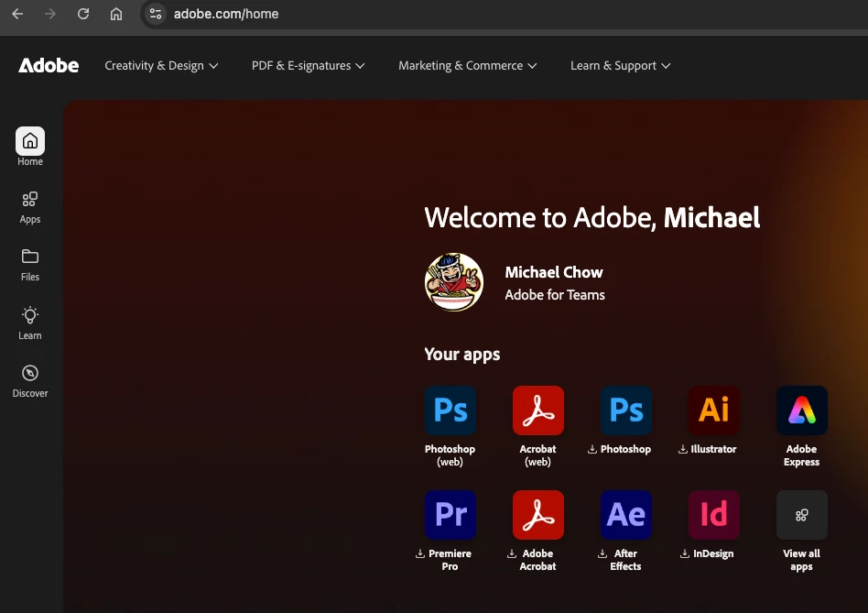Screen dimensions: 868x613
Task: Expand the Marketing & Commerce menu
Action: click(x=467, y=65)
